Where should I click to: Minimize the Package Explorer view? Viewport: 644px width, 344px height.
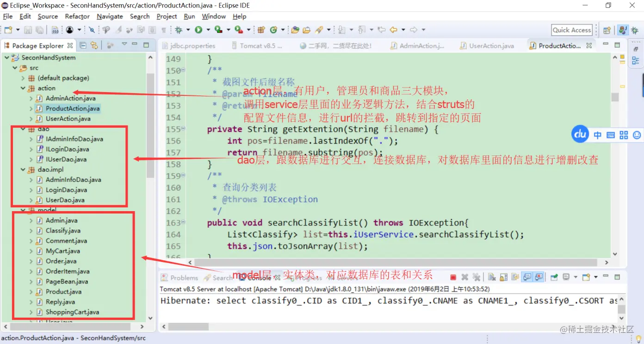pyautogui.click(x=135, y=45)
